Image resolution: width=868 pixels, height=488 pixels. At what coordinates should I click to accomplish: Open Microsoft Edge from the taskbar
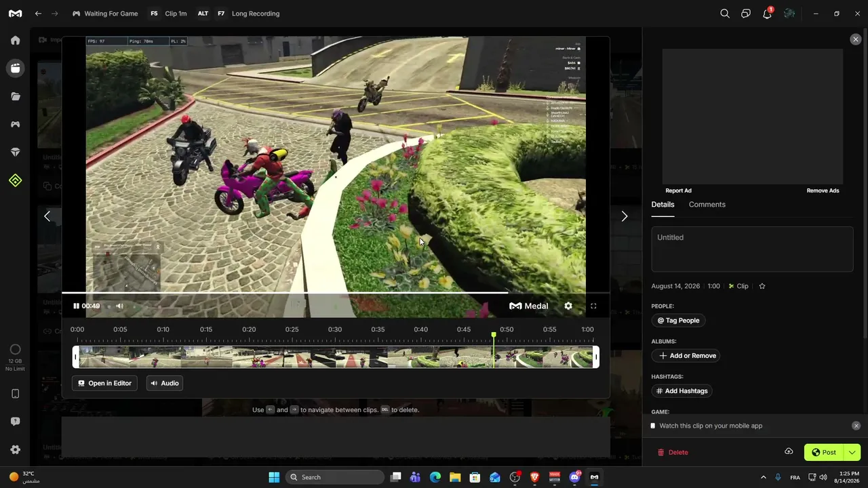coord(435,477)
